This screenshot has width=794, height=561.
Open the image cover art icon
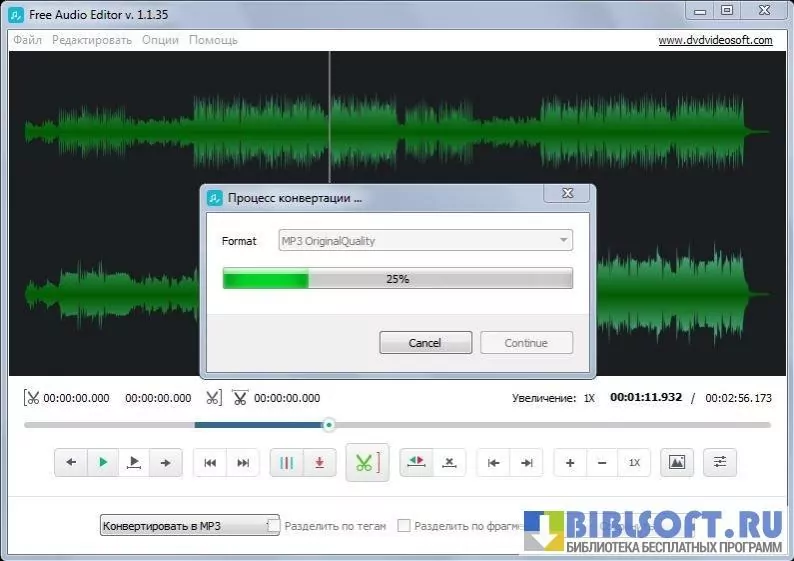click(x=677, y=463)
